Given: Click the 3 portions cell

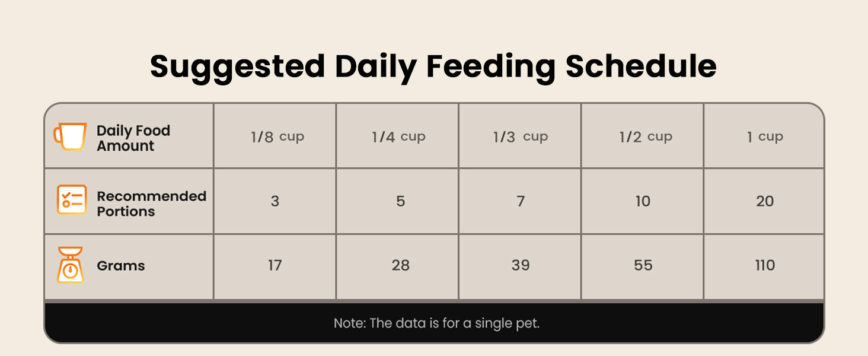Looking at the screenshot, I should (x=275, y=201).
